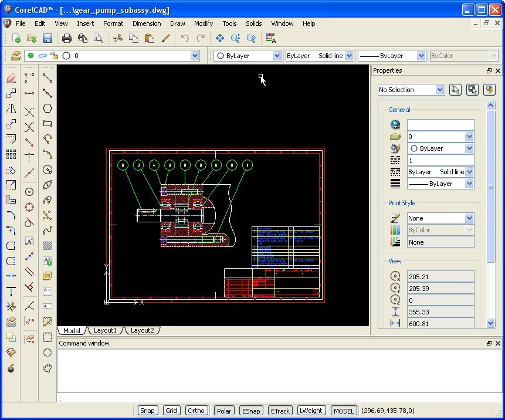Select the Mirror tool icon
This screenshot has width=505, height=420.
(11, 109)
